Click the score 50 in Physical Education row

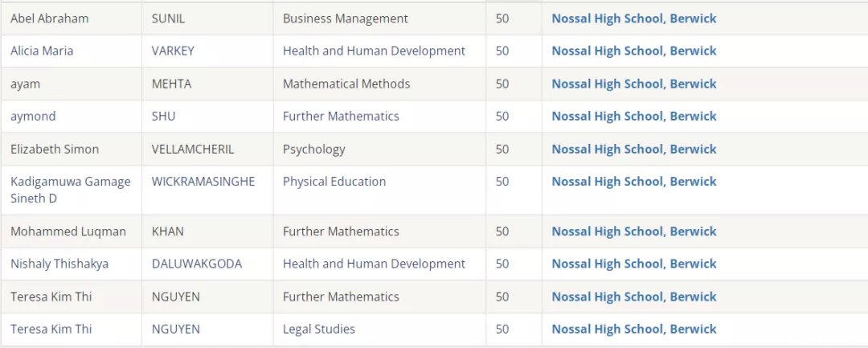point(502,182)
